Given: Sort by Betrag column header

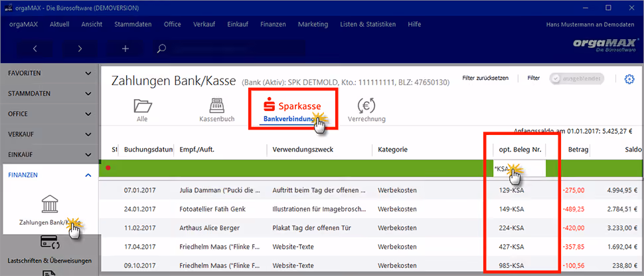Looking at the screenshot, I should (579, 150).
